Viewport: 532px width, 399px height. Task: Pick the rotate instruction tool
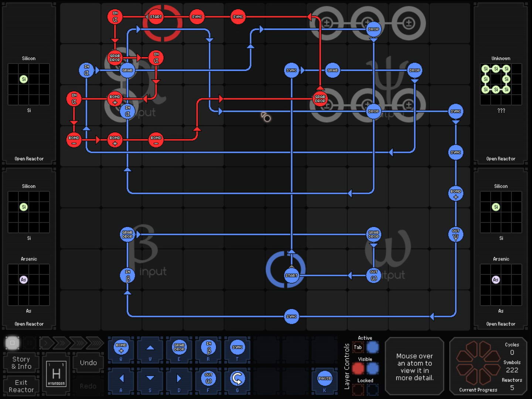click(237, 378)
